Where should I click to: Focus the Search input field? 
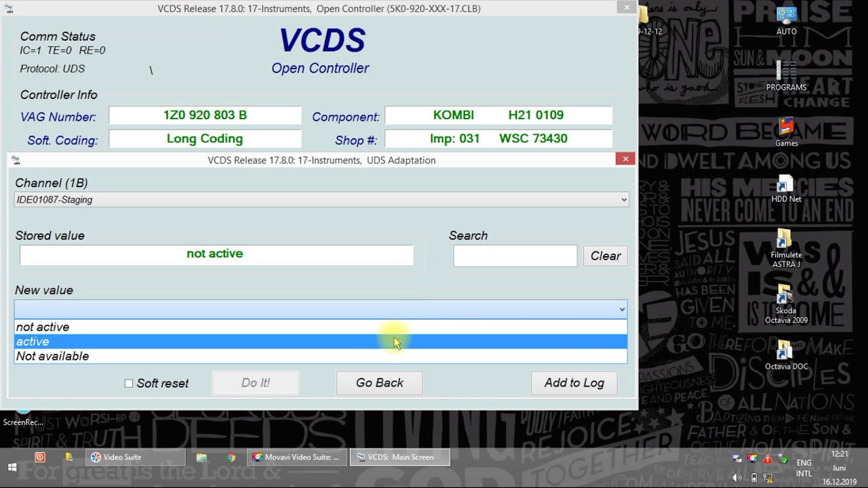point(515,256)
